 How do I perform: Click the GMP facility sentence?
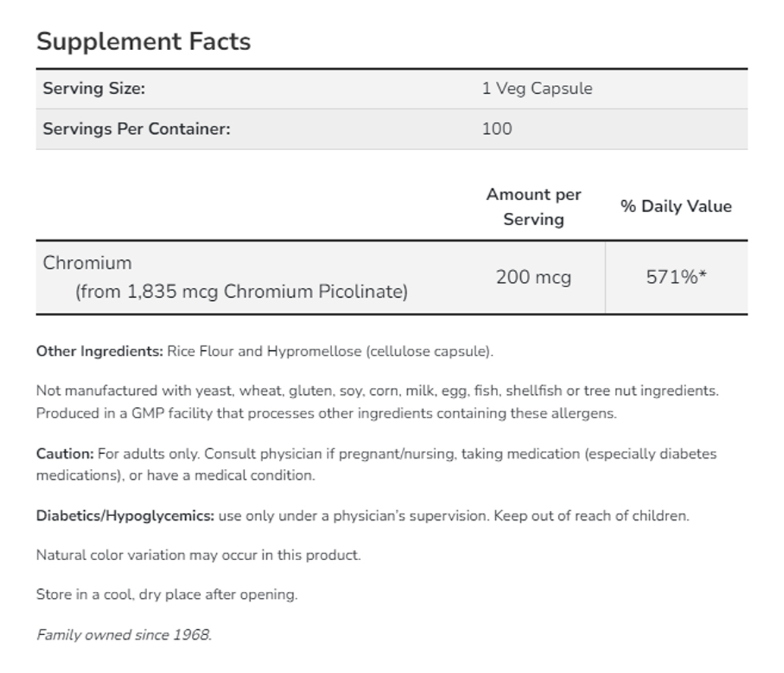click(x=326, y=414)
